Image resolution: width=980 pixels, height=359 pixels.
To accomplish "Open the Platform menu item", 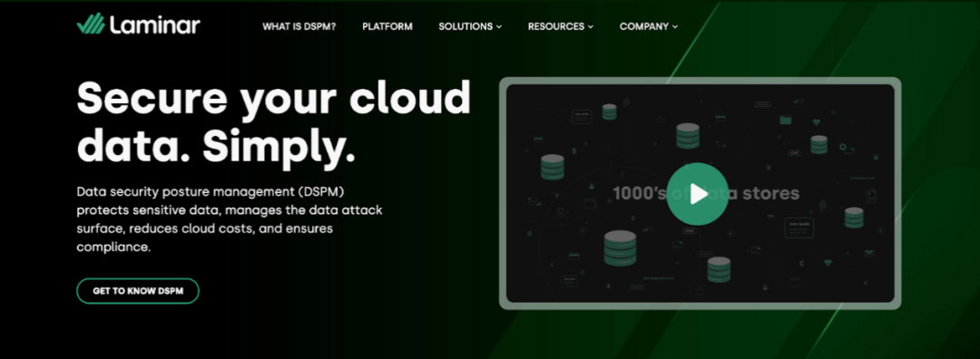I will pyautogui.click(x=387, y=26).
